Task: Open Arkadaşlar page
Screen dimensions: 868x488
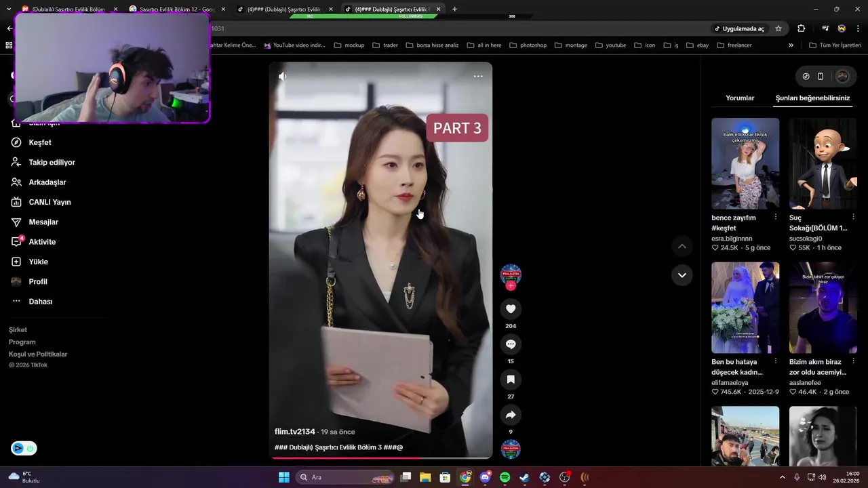Action: [x=38, y=182]
